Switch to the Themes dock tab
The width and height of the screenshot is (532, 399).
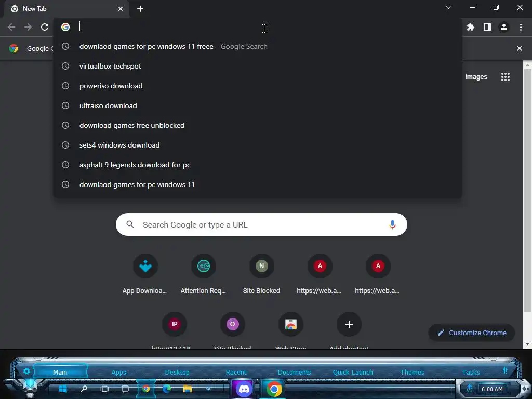tap(412, 372)
